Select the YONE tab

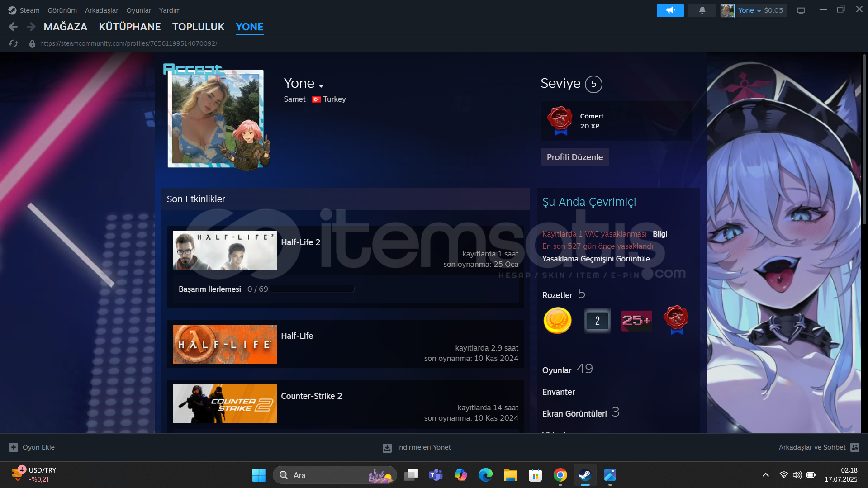tap(250, 27)
